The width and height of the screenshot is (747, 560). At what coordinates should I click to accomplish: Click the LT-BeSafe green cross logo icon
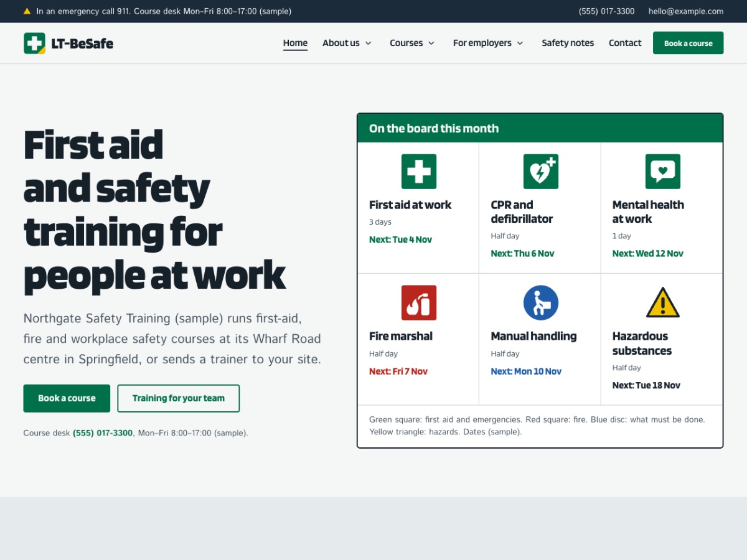pyautogui.click(x=34, y=43)
